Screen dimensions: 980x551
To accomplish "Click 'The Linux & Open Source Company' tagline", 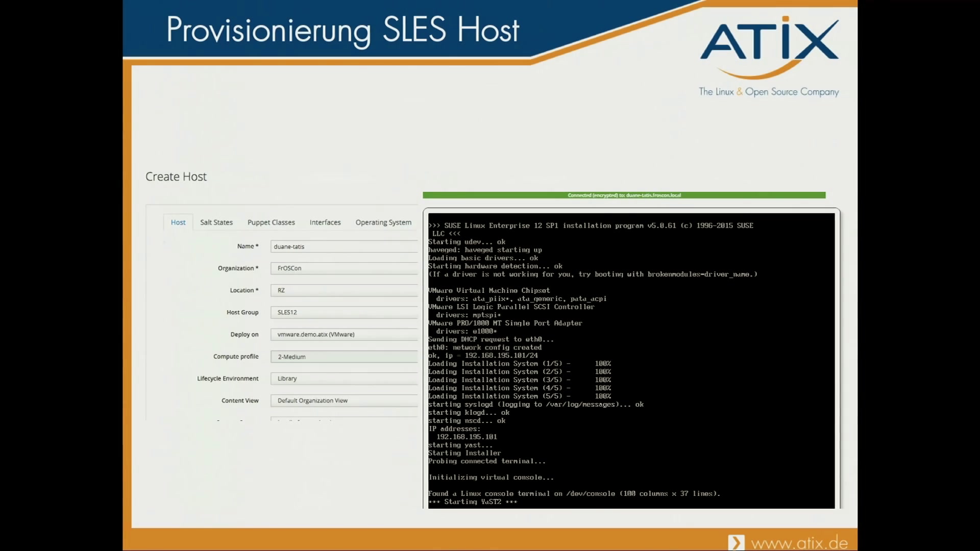I will [x=769, y=92].
